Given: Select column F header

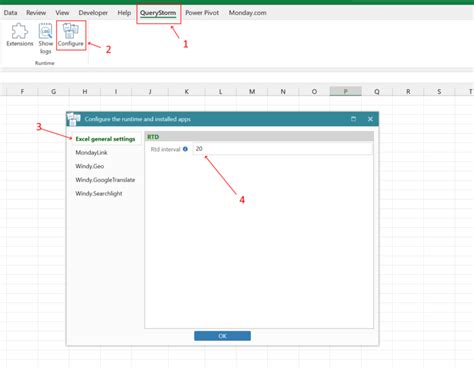Looking at the screenshot, I should pyautogui.click(x=22, y=91).
